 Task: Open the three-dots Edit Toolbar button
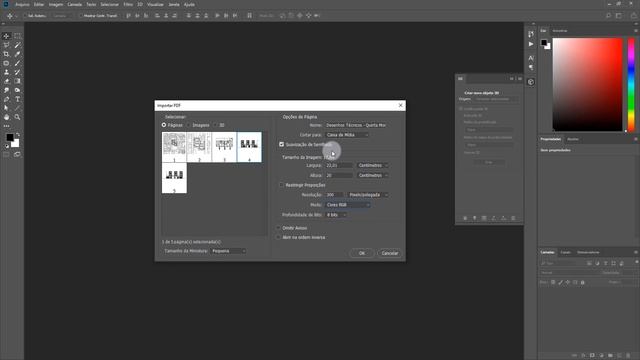click(6, 126)
